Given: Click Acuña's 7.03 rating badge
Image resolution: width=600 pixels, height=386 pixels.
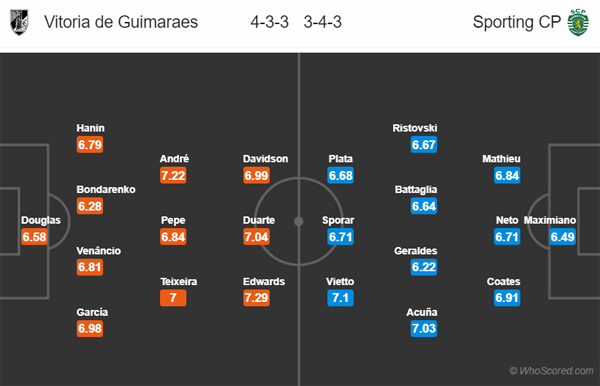Looking at the screenshot, I should (x=424, y=328).
